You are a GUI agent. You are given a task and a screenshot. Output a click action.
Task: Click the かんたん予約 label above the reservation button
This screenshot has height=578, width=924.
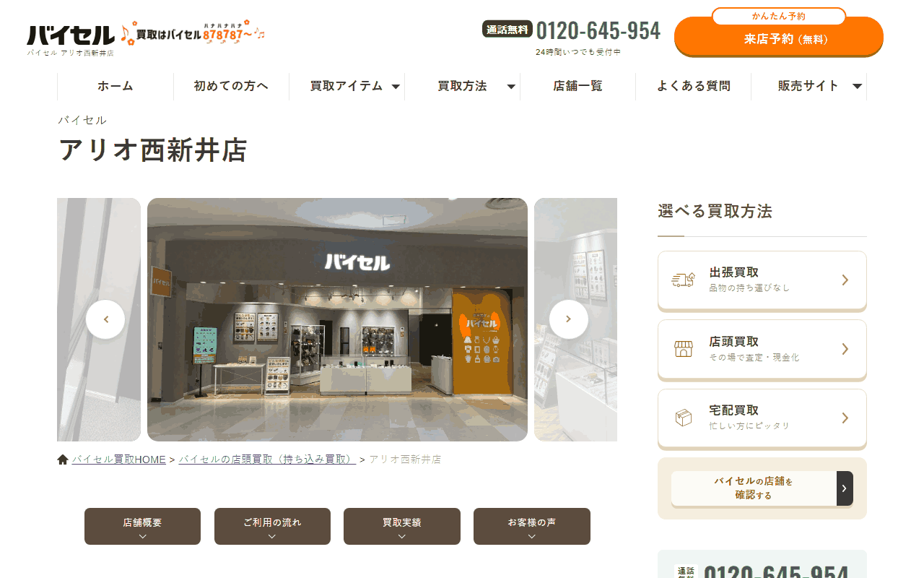point(779,16)
